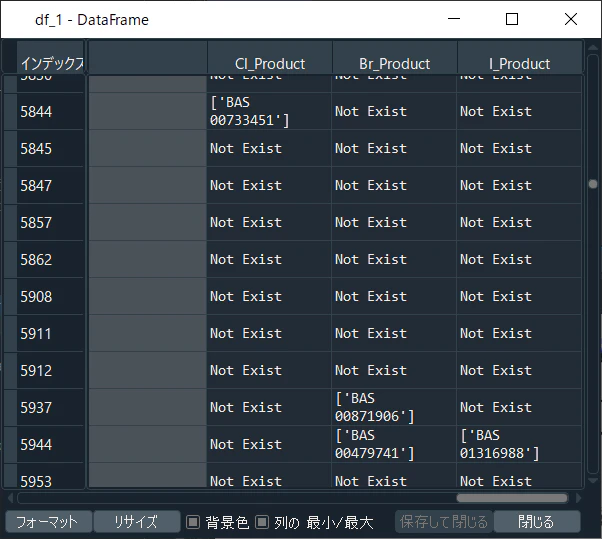602x539 pixels.
Task: Select row index 5953
Action: [x=50, y=476]
